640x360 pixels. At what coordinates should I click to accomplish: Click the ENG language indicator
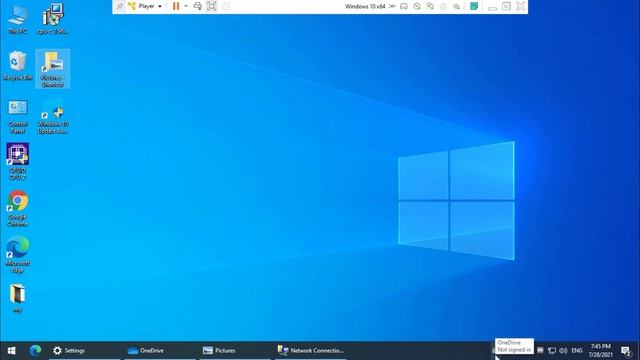[577, 350]
